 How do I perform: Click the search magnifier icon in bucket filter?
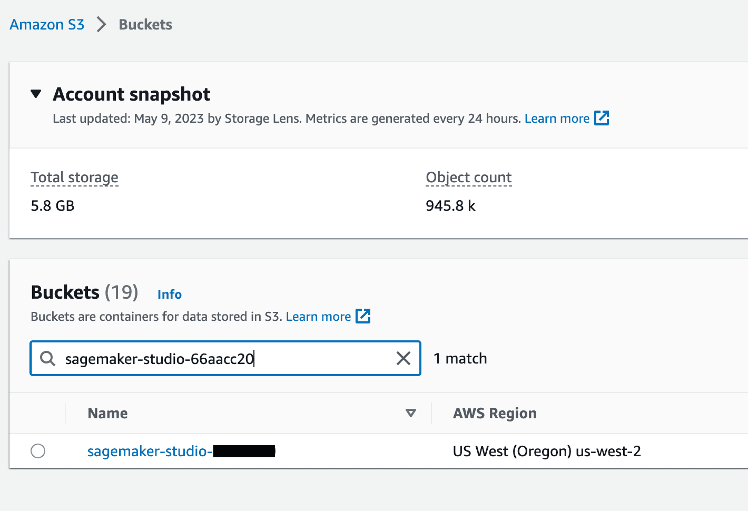click(x=47, y=358)
